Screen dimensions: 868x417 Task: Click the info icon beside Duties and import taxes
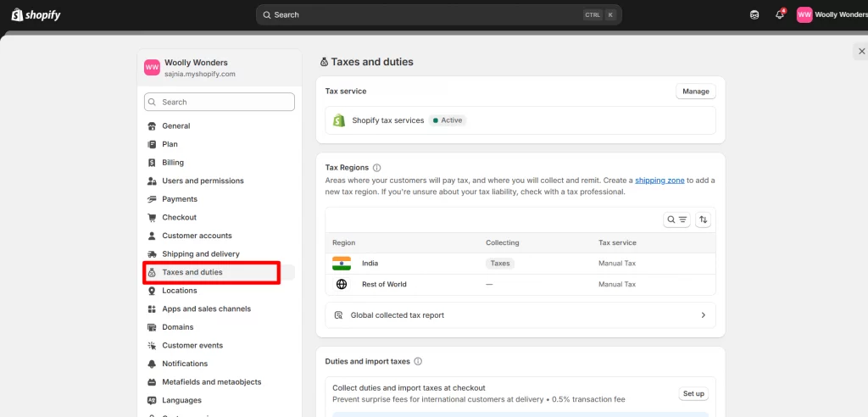point(418,362)
